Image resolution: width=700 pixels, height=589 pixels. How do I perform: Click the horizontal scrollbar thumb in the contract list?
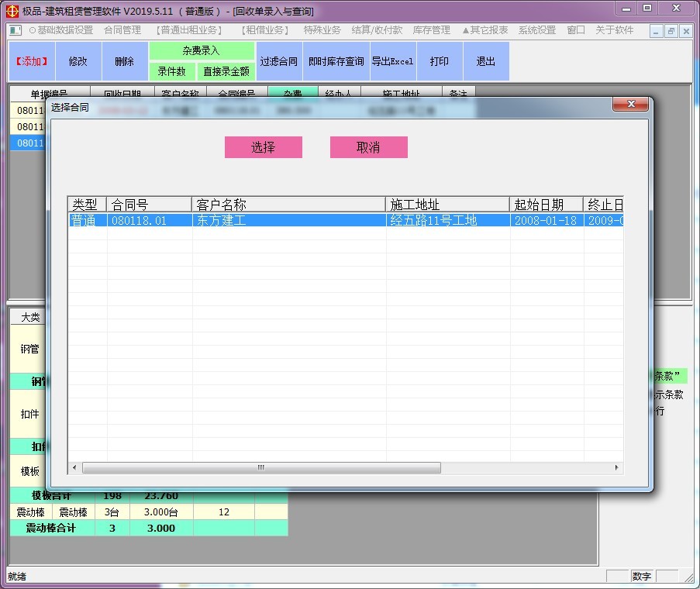click(x=261, y=468)
